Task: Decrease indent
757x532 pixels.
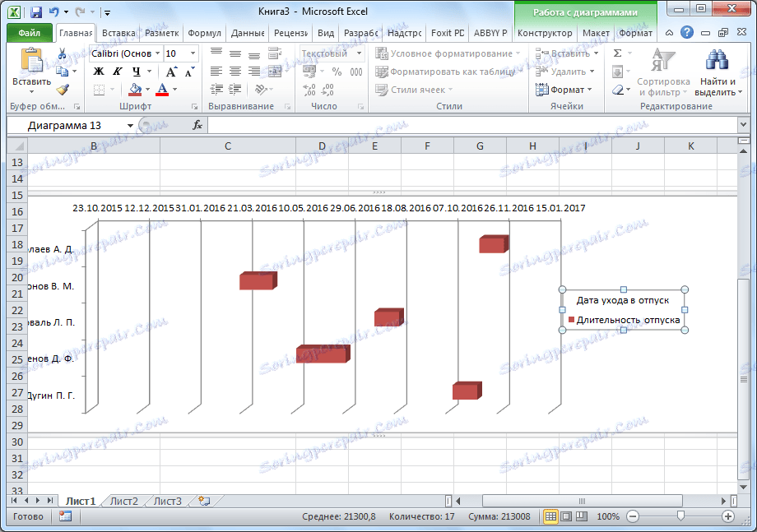Action: tap(216, 90)
